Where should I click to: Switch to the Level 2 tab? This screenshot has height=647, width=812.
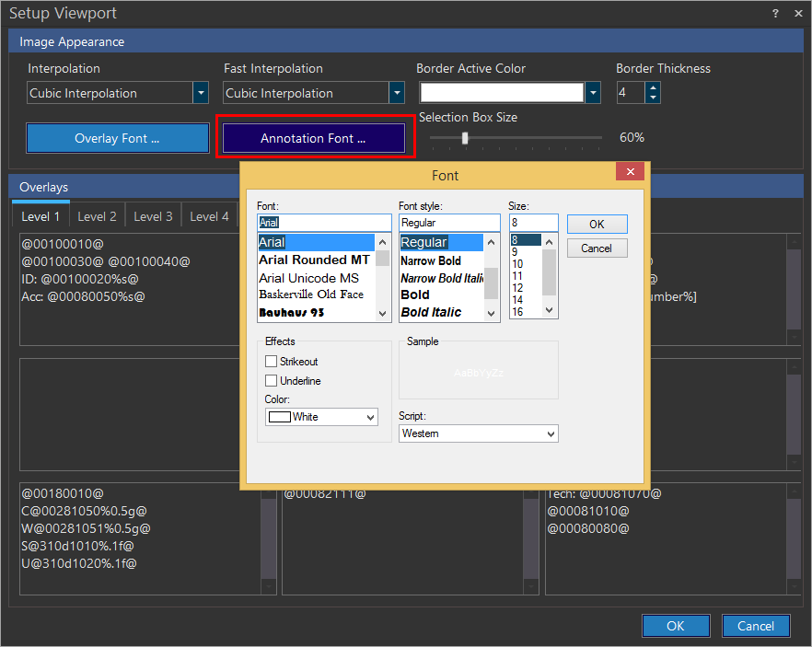97,216
